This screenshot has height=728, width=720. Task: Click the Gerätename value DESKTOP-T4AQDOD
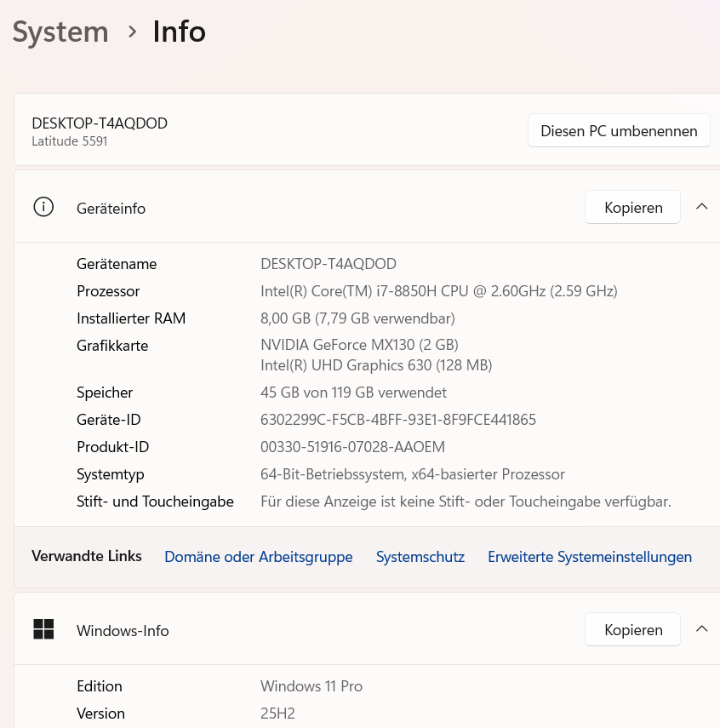point(329,264)
